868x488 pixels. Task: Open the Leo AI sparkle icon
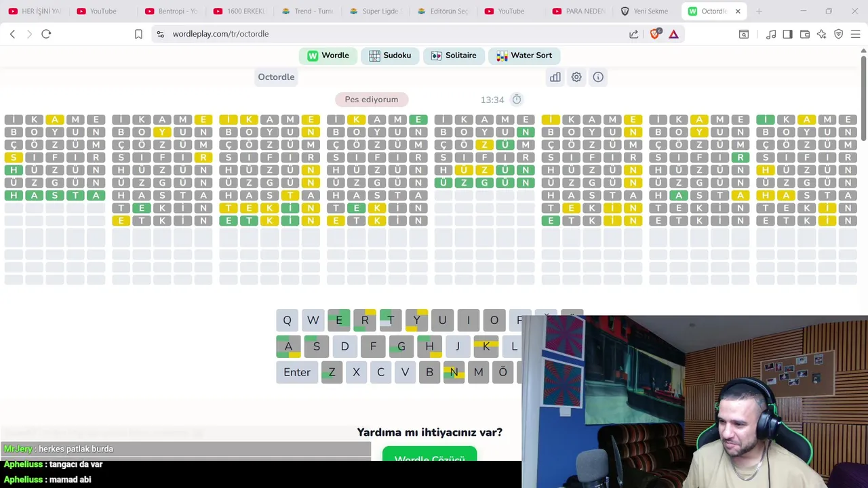(822, 34)
